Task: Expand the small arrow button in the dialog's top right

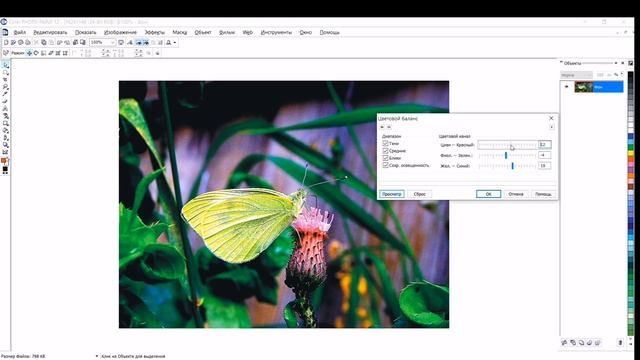Action: [551, 127]
